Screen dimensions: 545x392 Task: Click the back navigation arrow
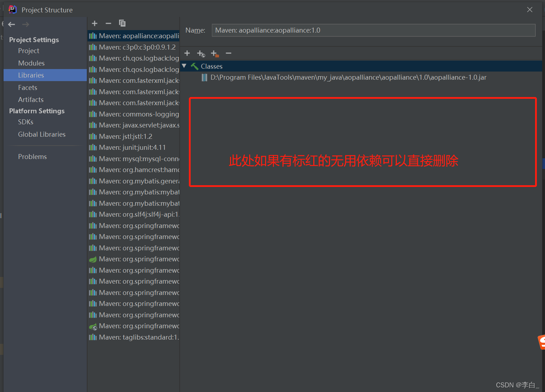click(x=11, y=24)
